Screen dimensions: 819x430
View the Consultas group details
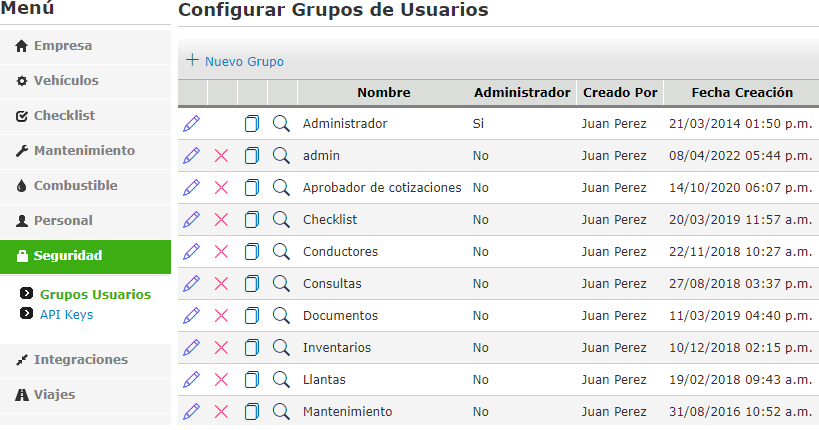point(281,284)
